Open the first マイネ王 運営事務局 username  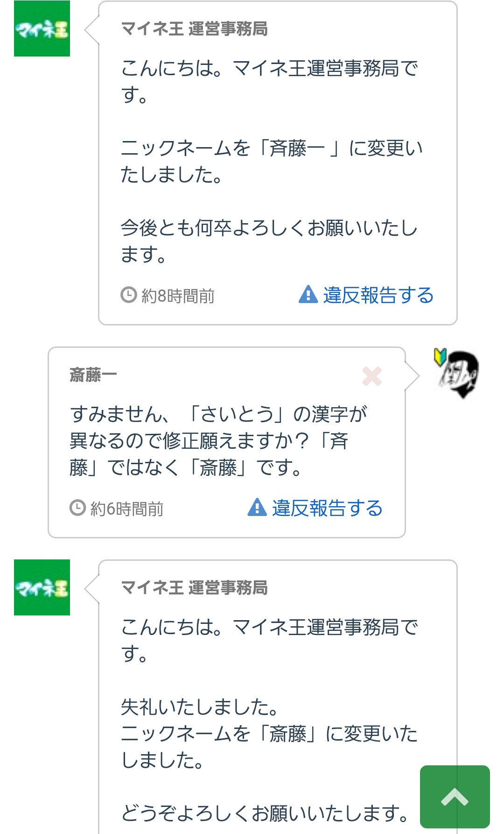tap(194, 29)
